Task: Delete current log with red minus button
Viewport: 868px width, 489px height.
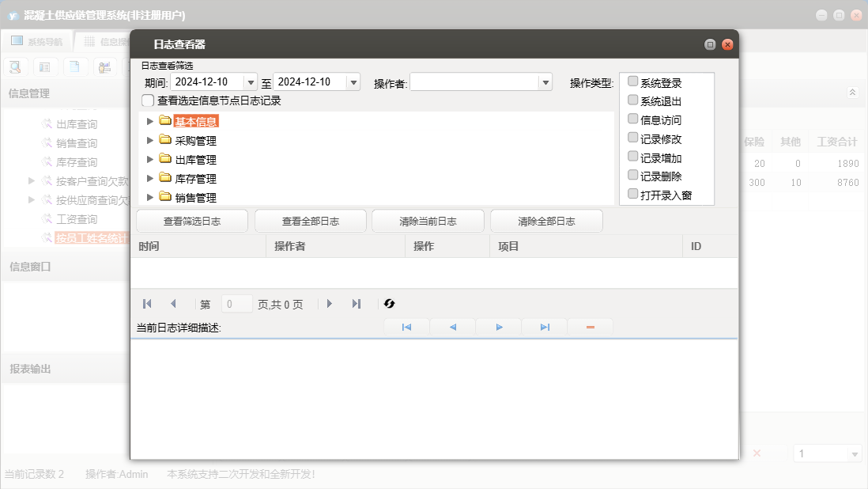Action: pyautogui.click(x=591, y=327)
